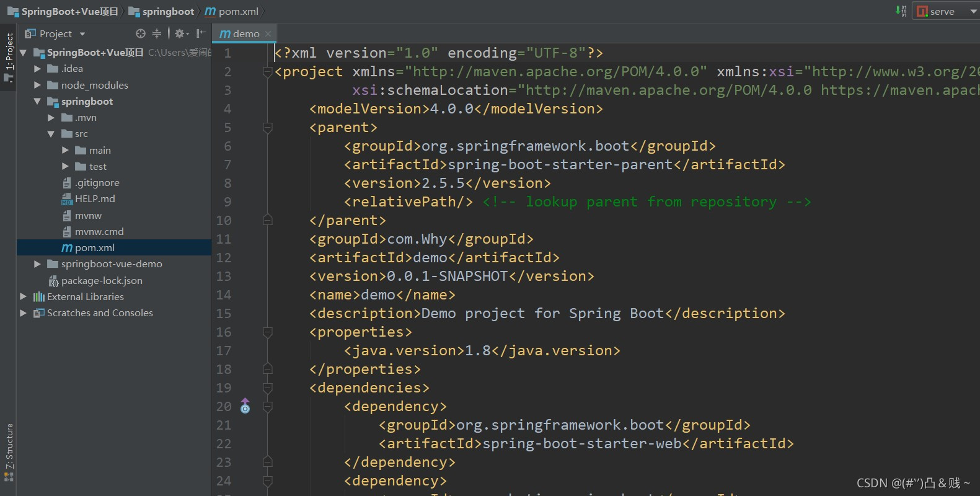The image size is (980, 496).
Task: Click the springboot-vue-demo folder icon
Action: pyautogui.click(x=53, y=263)
